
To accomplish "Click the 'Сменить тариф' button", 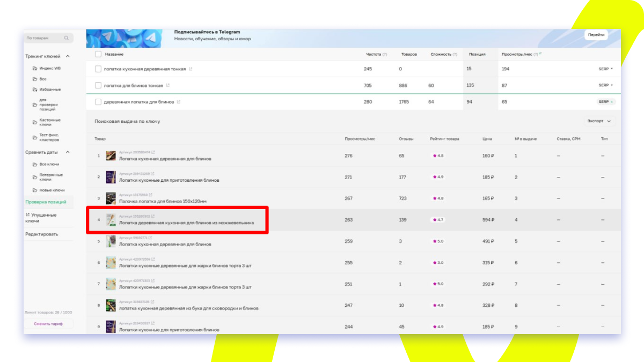I will 48,324.
